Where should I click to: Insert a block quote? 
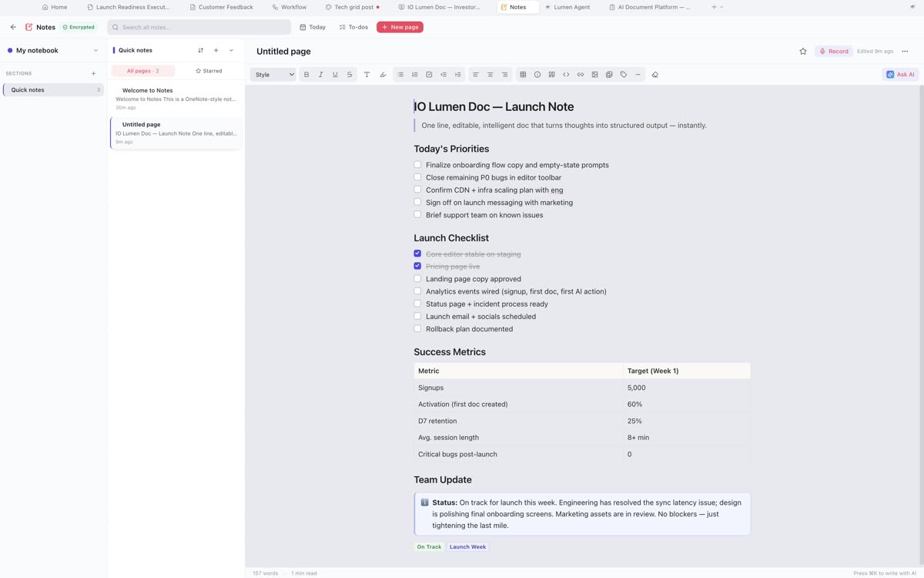[x=551, y=75]
